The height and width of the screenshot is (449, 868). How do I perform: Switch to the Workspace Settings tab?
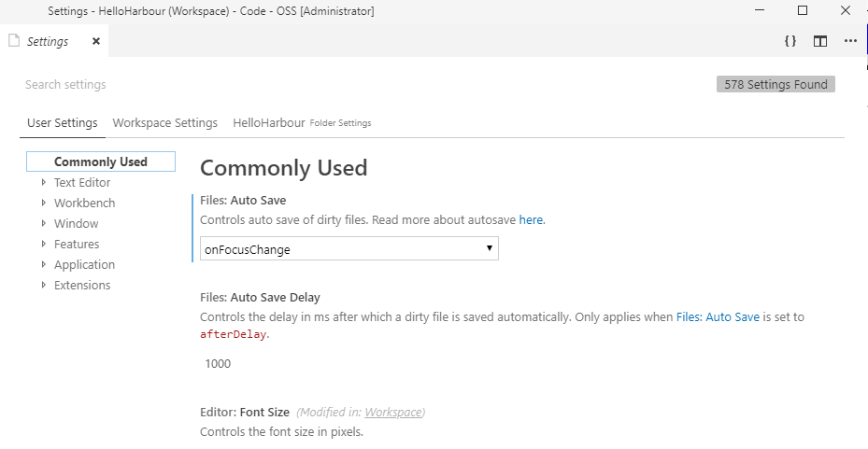[165, 123]
